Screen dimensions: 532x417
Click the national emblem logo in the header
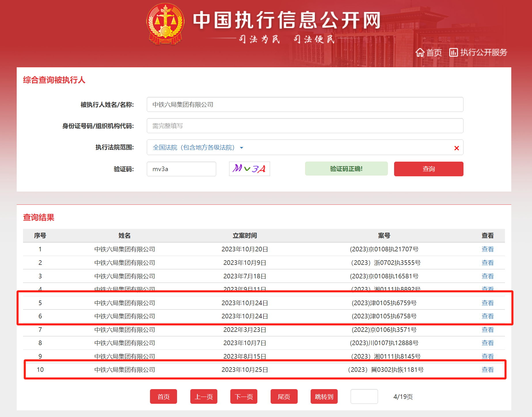165,24
